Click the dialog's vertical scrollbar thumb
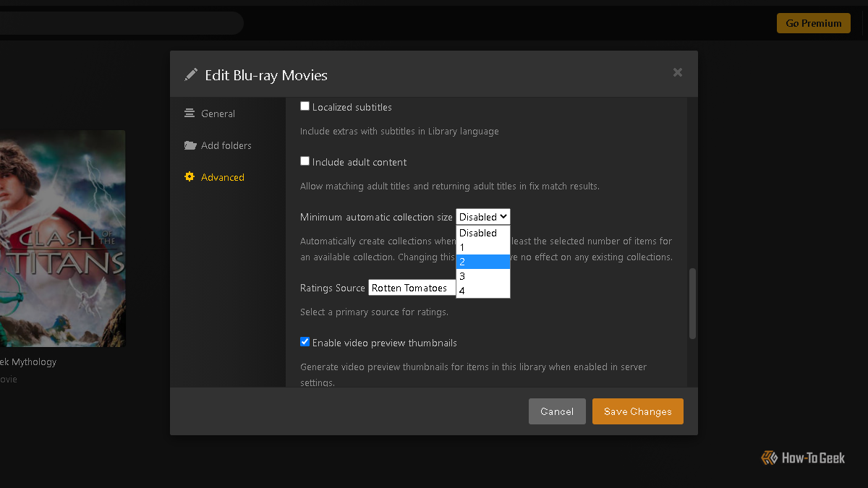The image size is (868, 488). (x=692, y=304)
